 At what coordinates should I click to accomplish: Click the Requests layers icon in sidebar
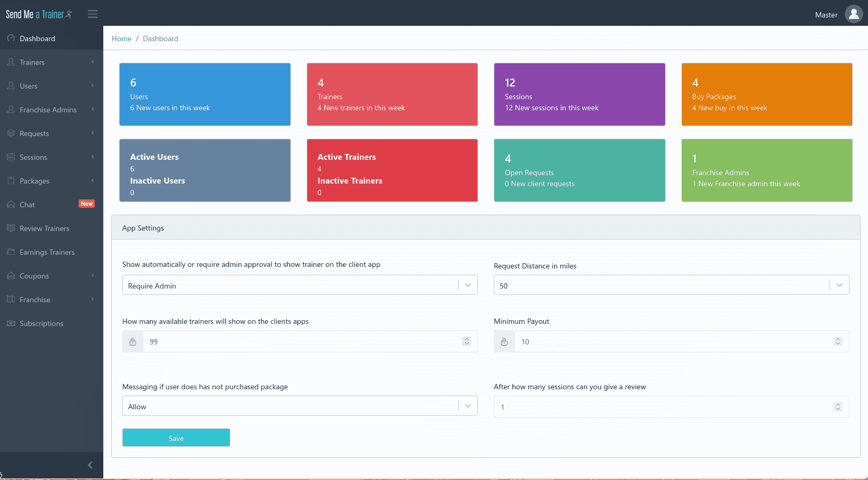pos(11,133)
